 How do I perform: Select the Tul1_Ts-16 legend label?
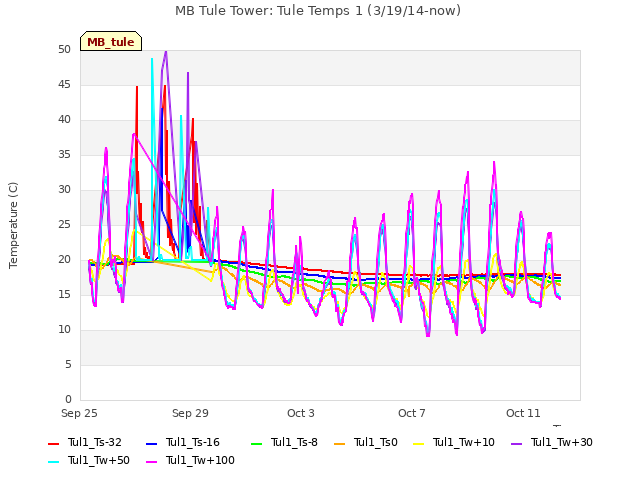coord(193,442)
